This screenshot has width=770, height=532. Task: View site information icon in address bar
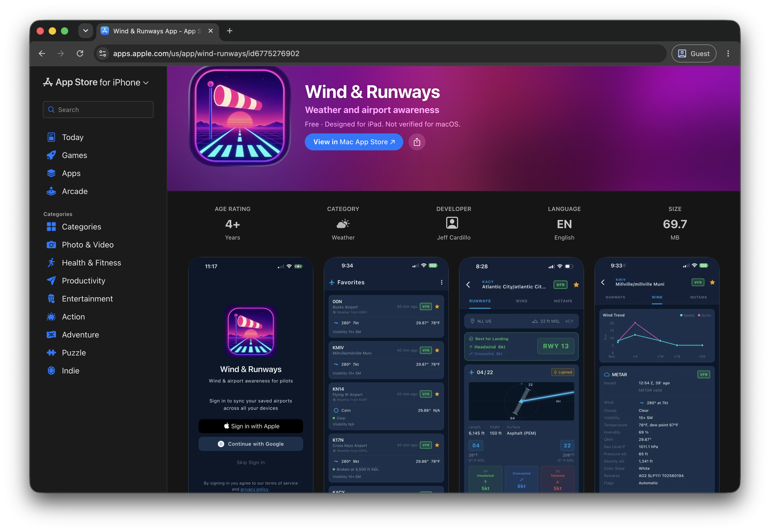click(103, 53)
